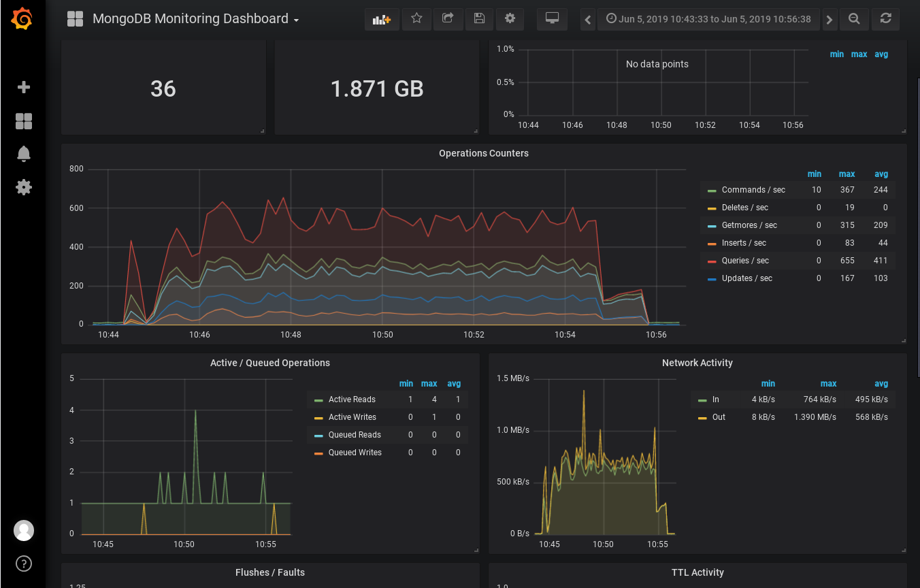Toggle the Active Writes series

(x=352, y=417)
